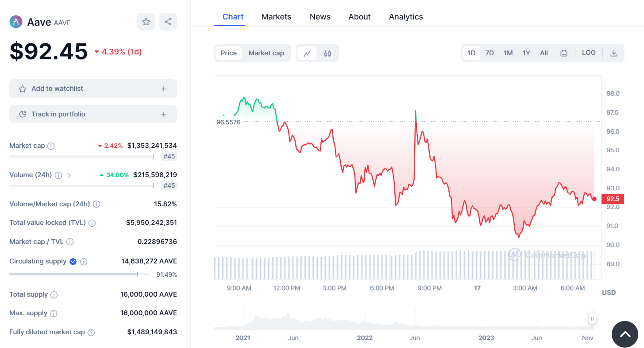Select the All time range
644x348 pixels.
point(544,53)
